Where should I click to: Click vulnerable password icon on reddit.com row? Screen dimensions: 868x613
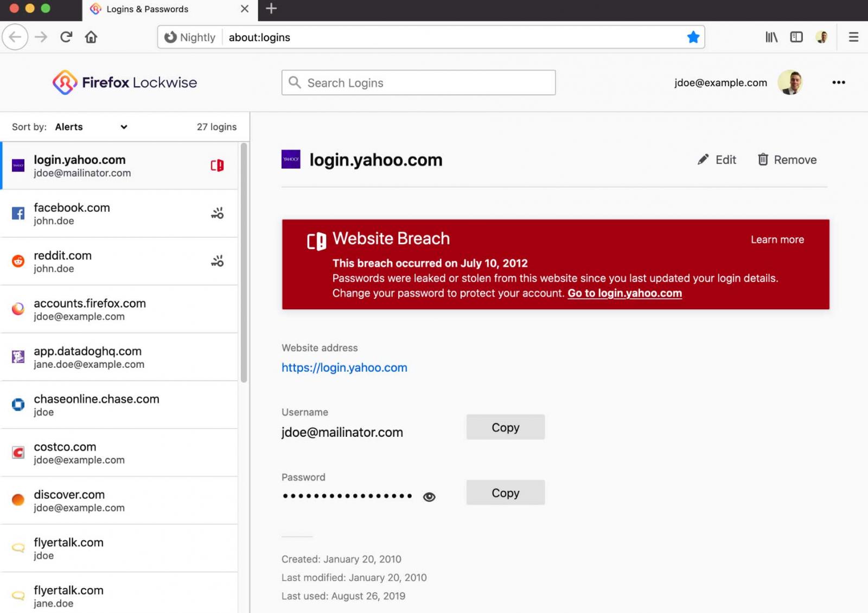217,261
